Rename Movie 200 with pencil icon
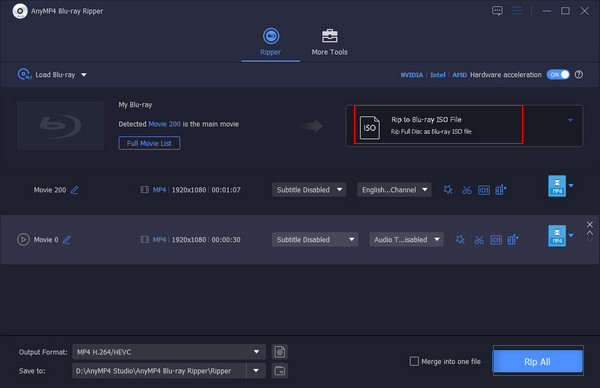Viewport: 600px width, 388px height. pyautogui.click(x=75, y=190)
